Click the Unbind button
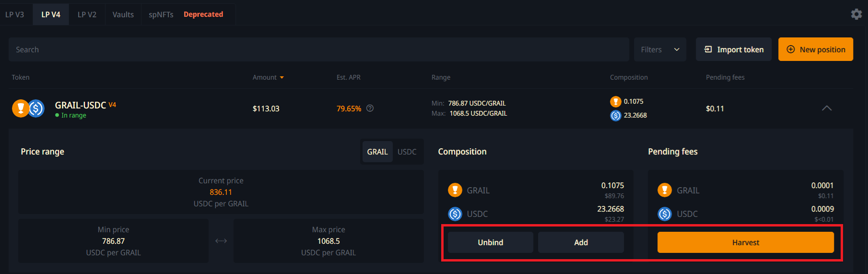The width and height of the screenshot is (868, 274). point(491,242)
